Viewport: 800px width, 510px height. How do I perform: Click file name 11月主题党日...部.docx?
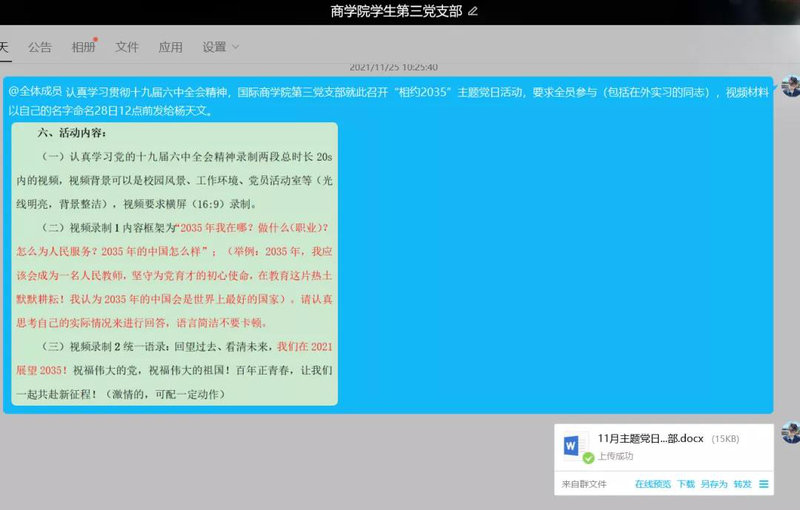coord(651,439)
